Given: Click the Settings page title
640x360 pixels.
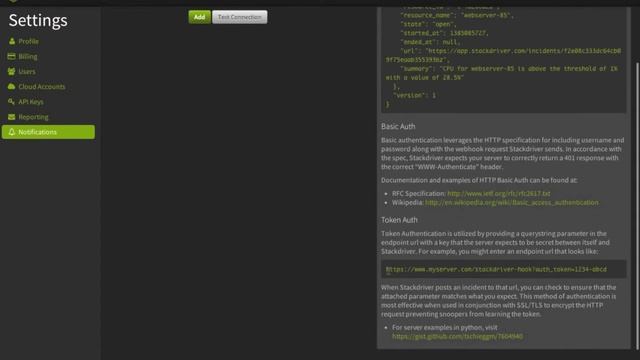Looking at the screenshot, I should [x=38, y=20].
